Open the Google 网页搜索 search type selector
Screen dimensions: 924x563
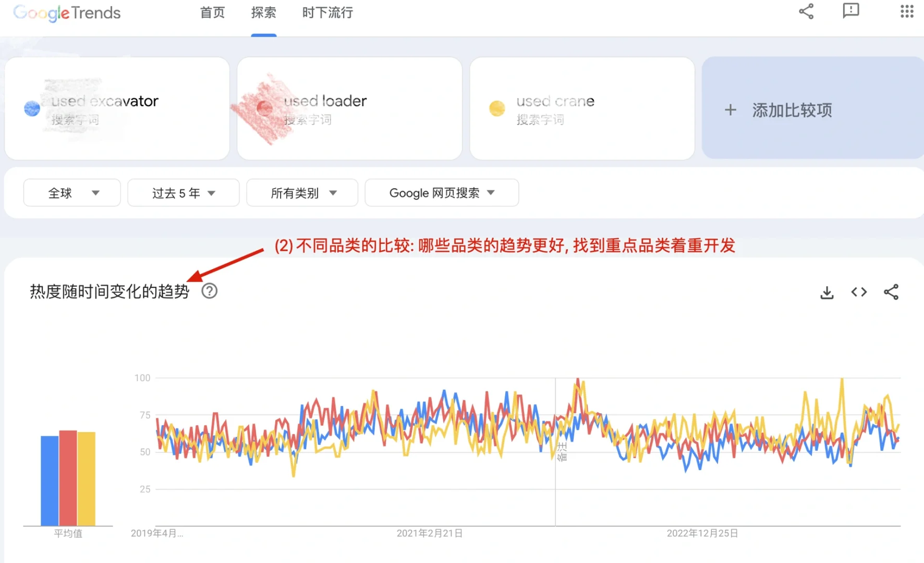[441, 192]
